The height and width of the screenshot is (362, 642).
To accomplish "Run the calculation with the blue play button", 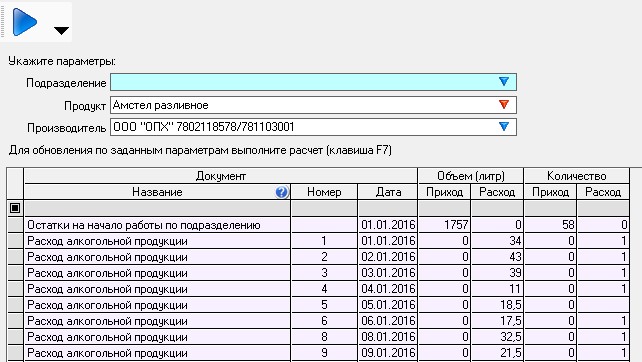I will [x=25, y=22].
